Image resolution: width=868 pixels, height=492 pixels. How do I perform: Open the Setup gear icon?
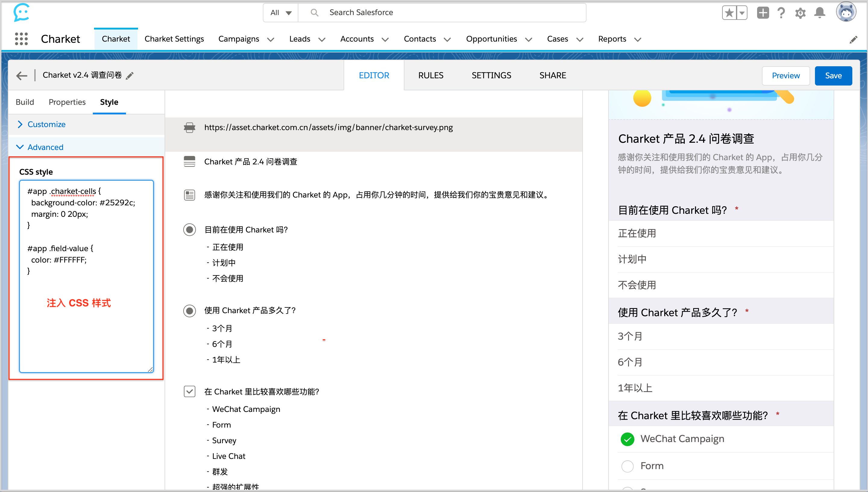point(800,13)
